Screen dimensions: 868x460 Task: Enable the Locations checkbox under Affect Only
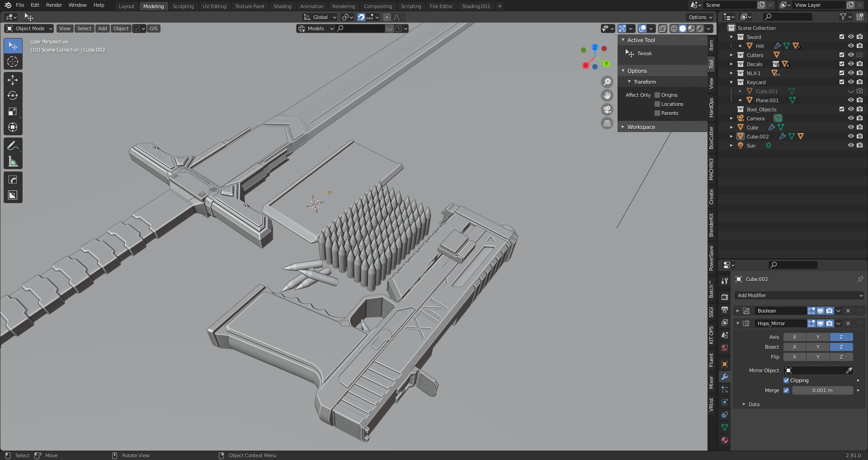[657, 104]
